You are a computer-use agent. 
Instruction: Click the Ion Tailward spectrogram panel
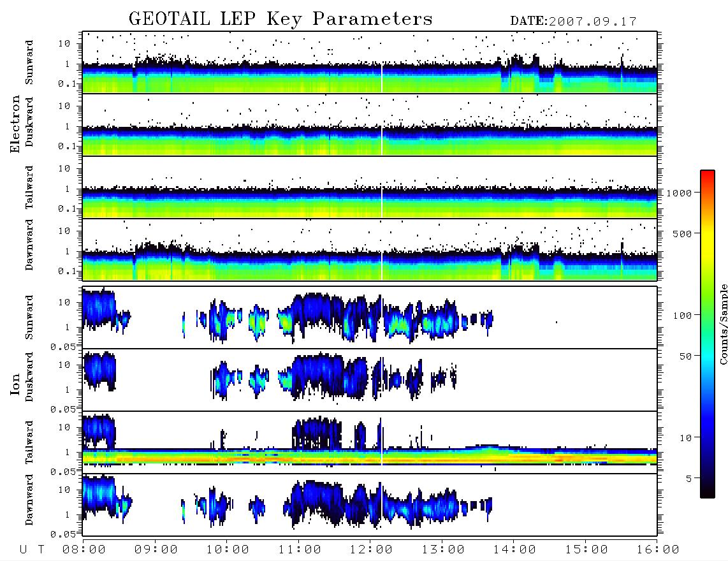click(x=370, y=442)
